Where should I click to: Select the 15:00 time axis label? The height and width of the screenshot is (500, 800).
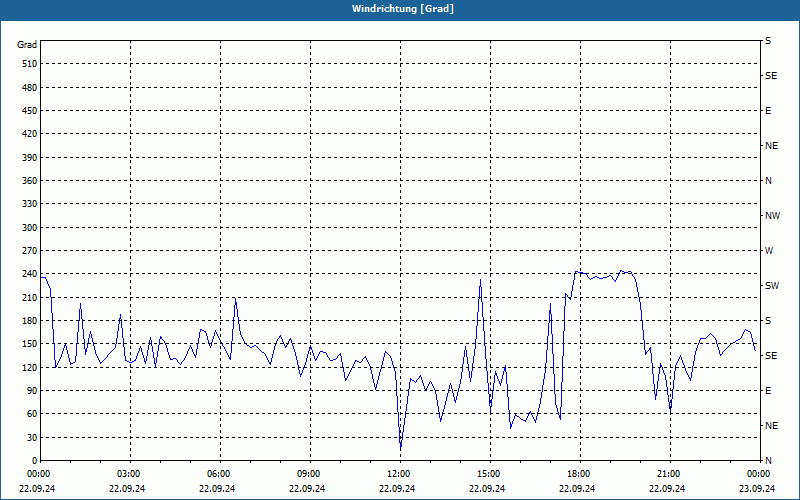click(487, 474)
